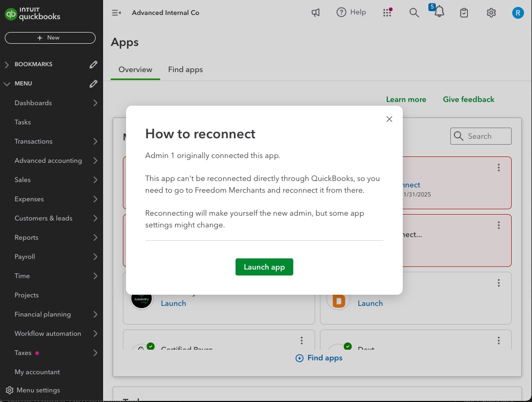Expand the Payroll submenu chevron

(x=95, y=257)
